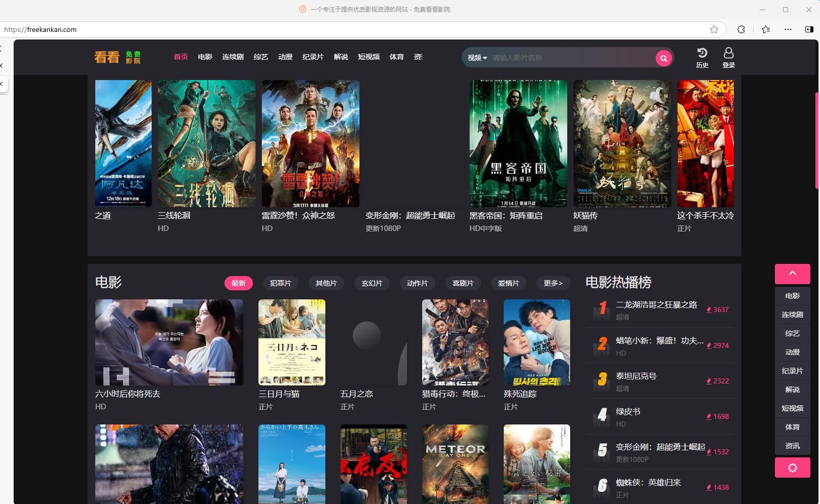Click the 资讯 side panel button
The height and width of the screenshot is (504, 820).
(792, 446)
